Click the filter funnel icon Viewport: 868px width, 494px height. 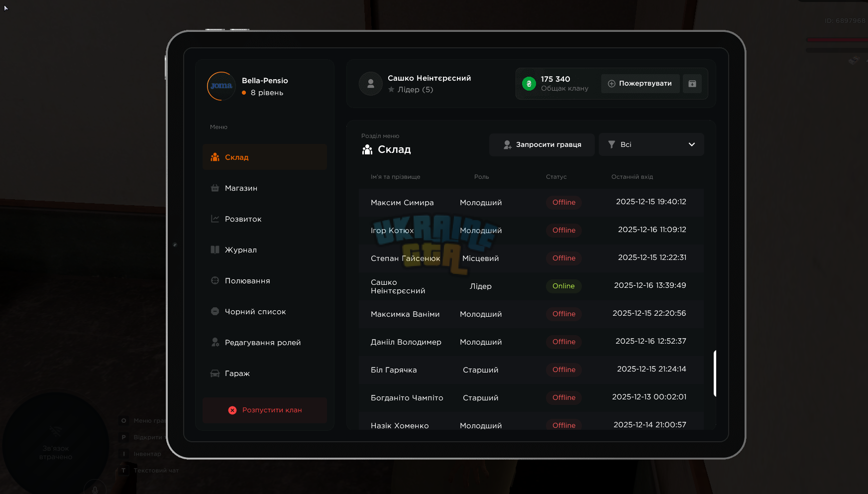click(x=612, y=144)
